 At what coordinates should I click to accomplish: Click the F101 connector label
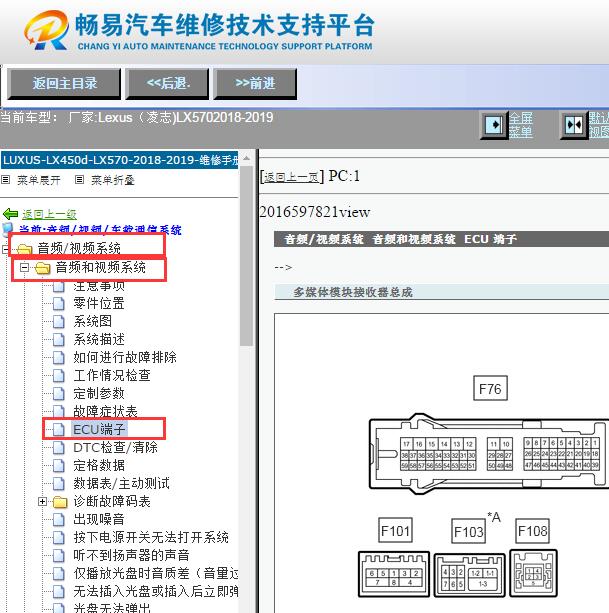(395, 531)
